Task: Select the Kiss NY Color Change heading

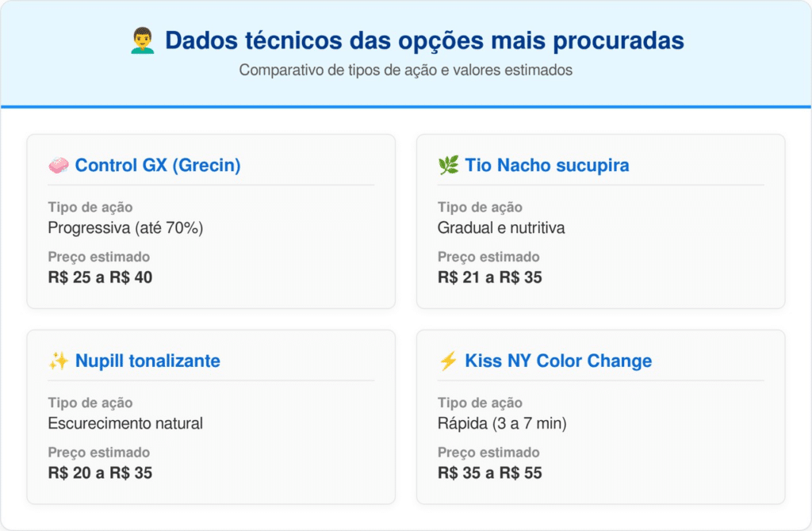Action: coord(558,361)
